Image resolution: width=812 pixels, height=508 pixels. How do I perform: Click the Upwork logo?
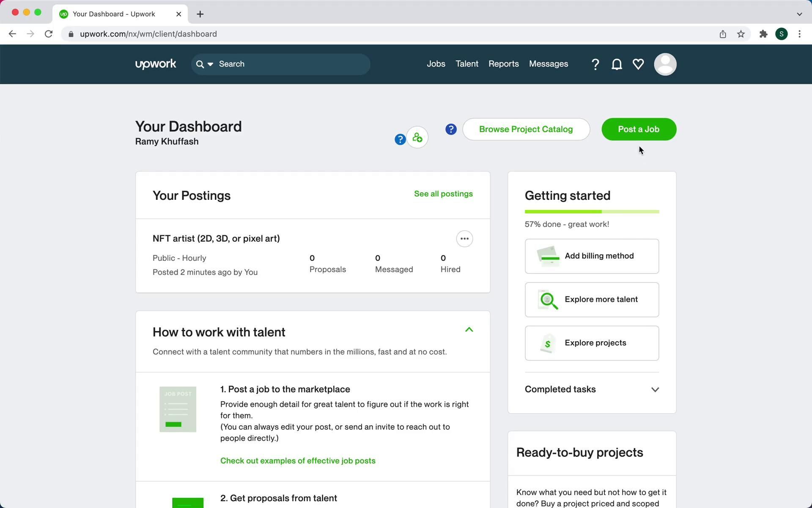coord(156,64)
